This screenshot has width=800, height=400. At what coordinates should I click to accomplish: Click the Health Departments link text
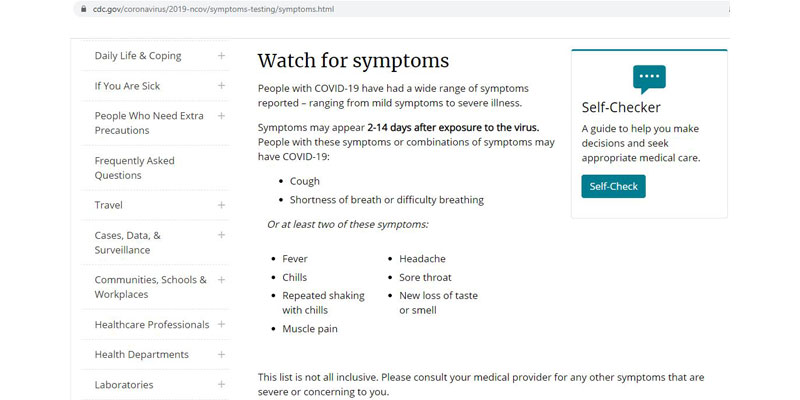pos(141,355)
